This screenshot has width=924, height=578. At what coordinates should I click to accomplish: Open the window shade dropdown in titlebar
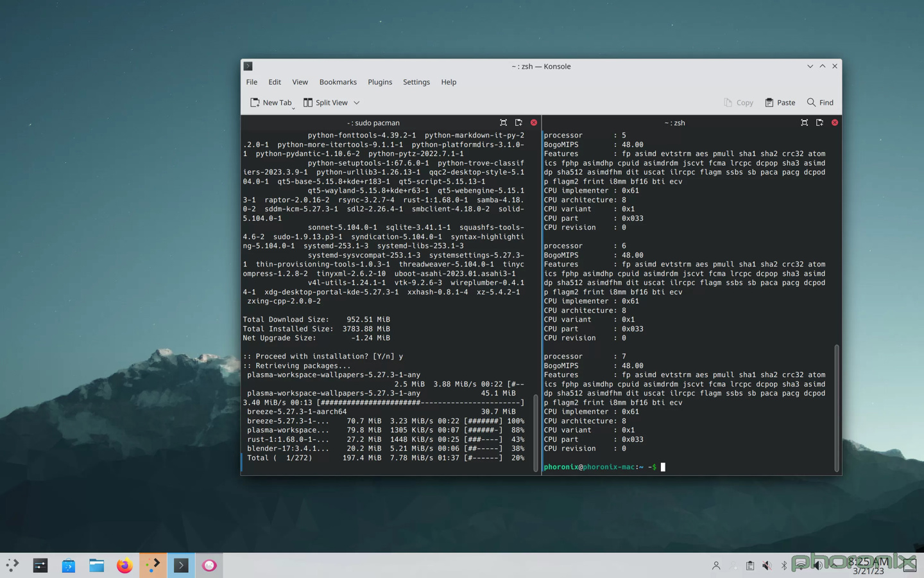810,66
